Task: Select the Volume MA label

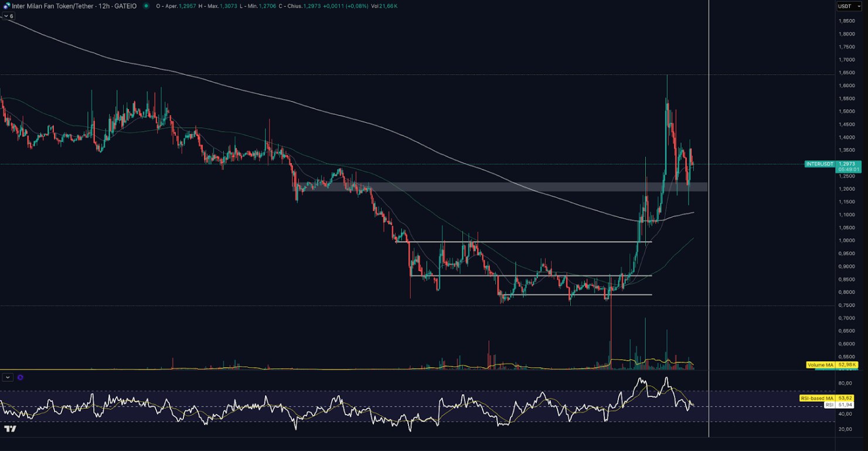Action: pyautogui.click(x=821, y=365)
